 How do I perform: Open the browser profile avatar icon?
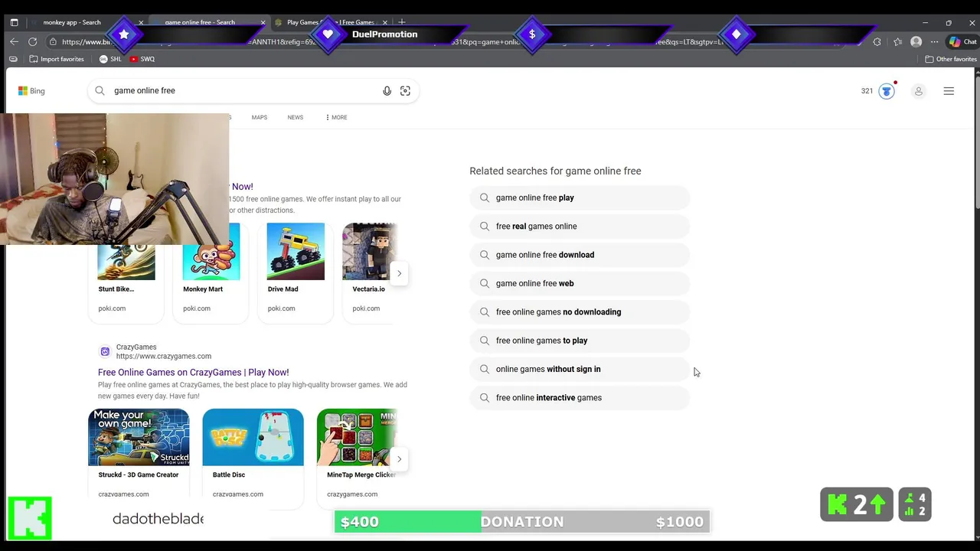click(x=916, y=41)
